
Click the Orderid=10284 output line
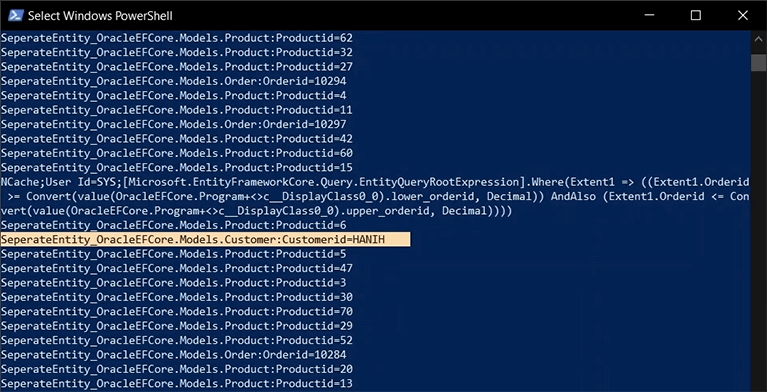point(174,355)
